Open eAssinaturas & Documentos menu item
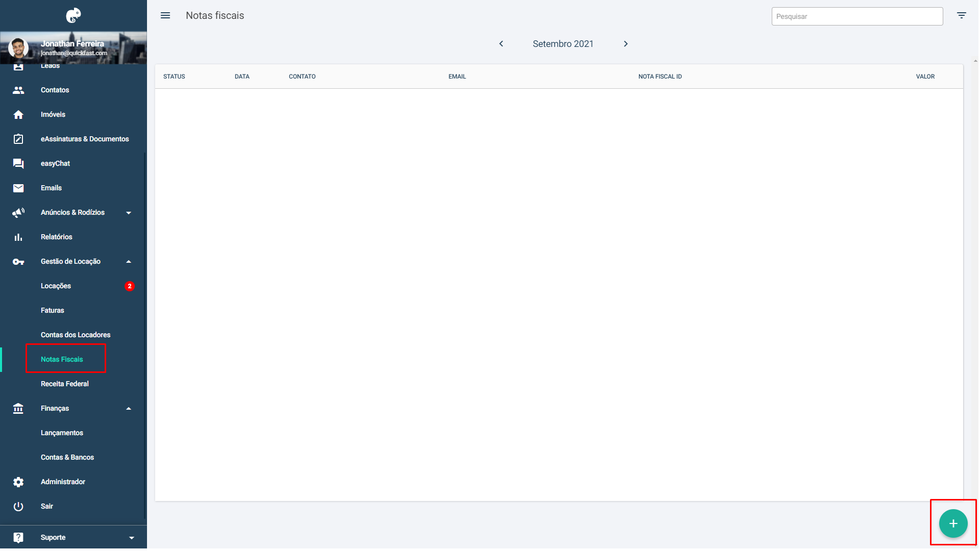The width and height of the screenshot is (980, 551). point(85,139)
